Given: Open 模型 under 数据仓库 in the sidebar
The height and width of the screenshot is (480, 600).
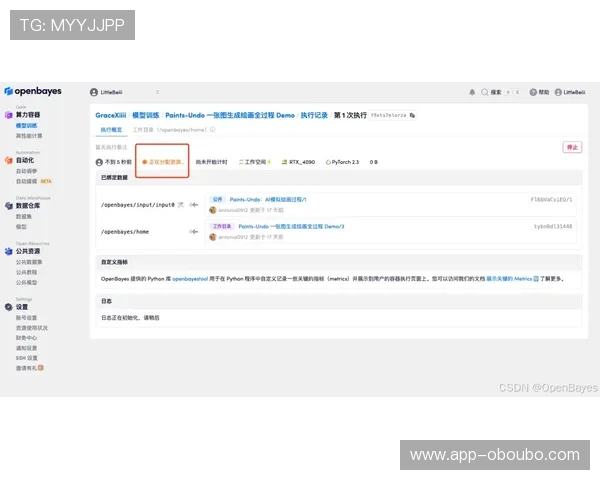Looking at the screenshot, I should 21,227.
